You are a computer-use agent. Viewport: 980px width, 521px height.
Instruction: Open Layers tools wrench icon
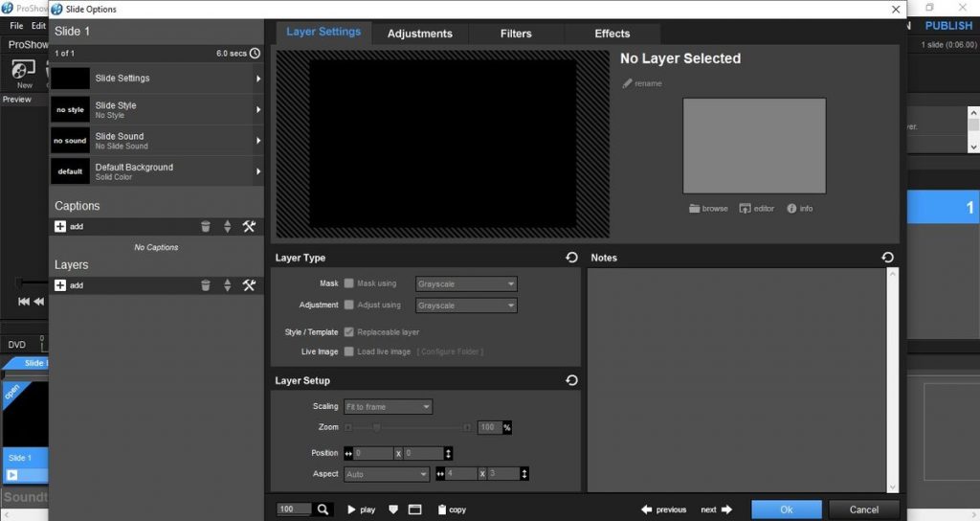[249, 285]
